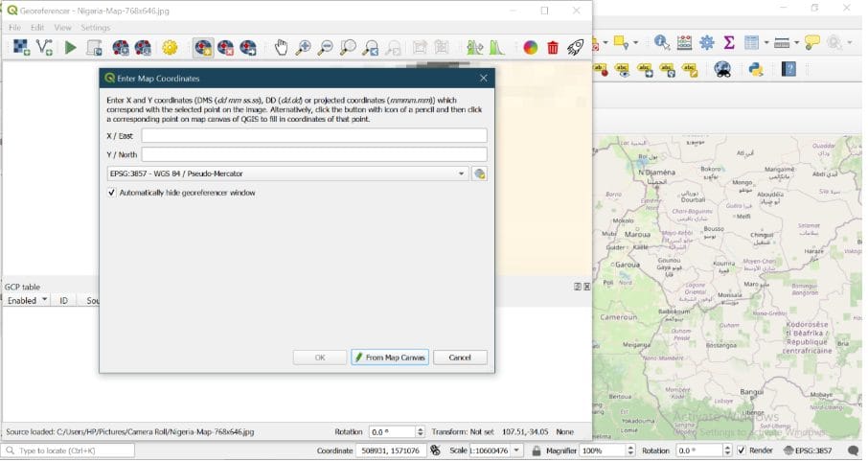The width and height of the screenshot is (868, 462).
Task: Expand the EPSG:3857 CRS dropdown
Action: pos(462,173)
